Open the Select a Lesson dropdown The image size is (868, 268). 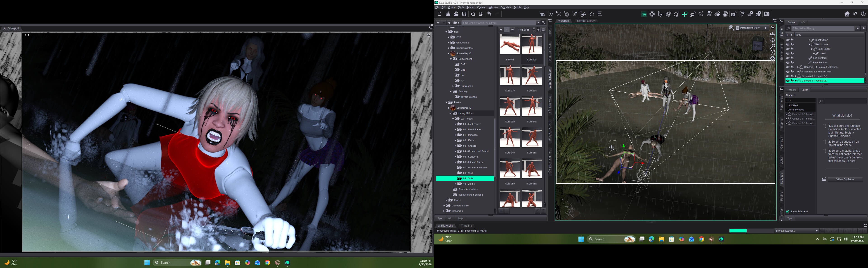796,231
